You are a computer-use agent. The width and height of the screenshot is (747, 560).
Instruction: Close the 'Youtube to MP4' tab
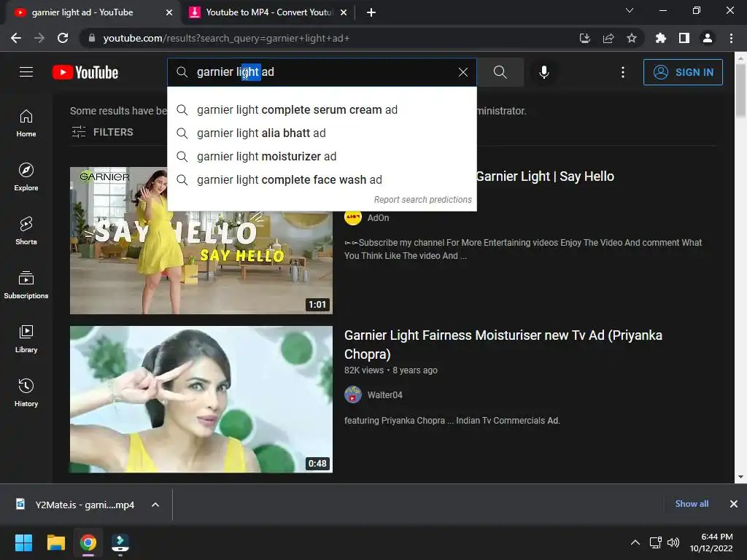[x=344, y=12]
